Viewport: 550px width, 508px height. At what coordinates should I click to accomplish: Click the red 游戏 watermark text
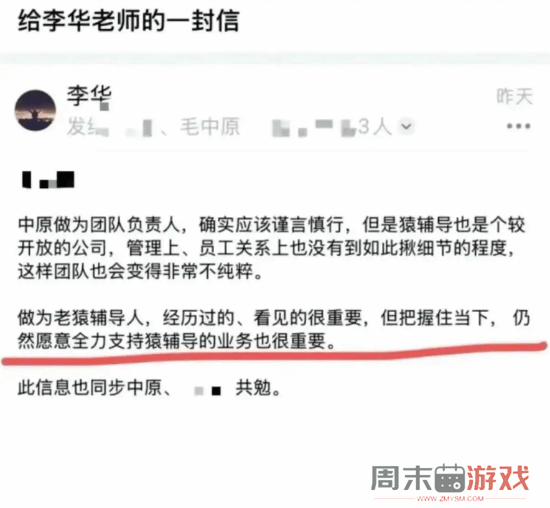pyautogui.click(x=498, y=478)
